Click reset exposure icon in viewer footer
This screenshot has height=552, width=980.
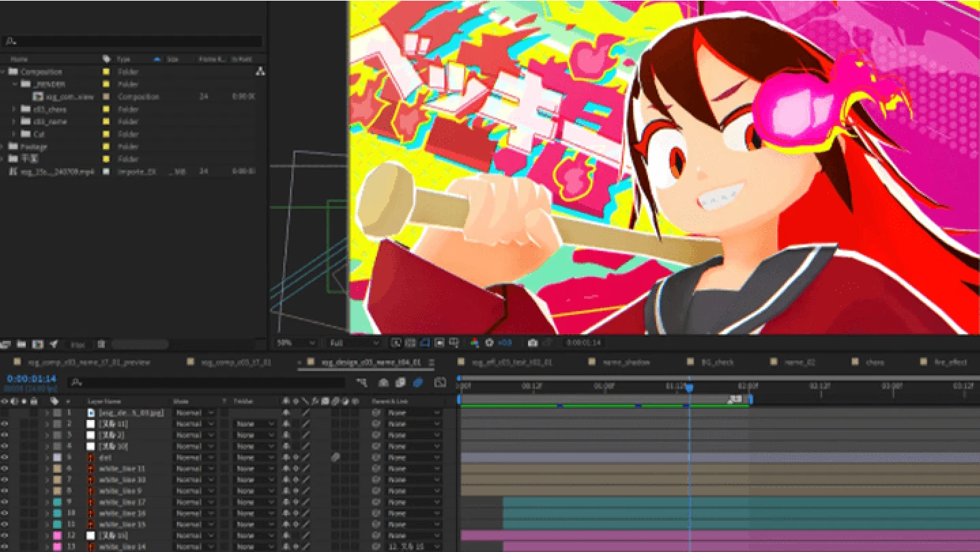[489, 343]
